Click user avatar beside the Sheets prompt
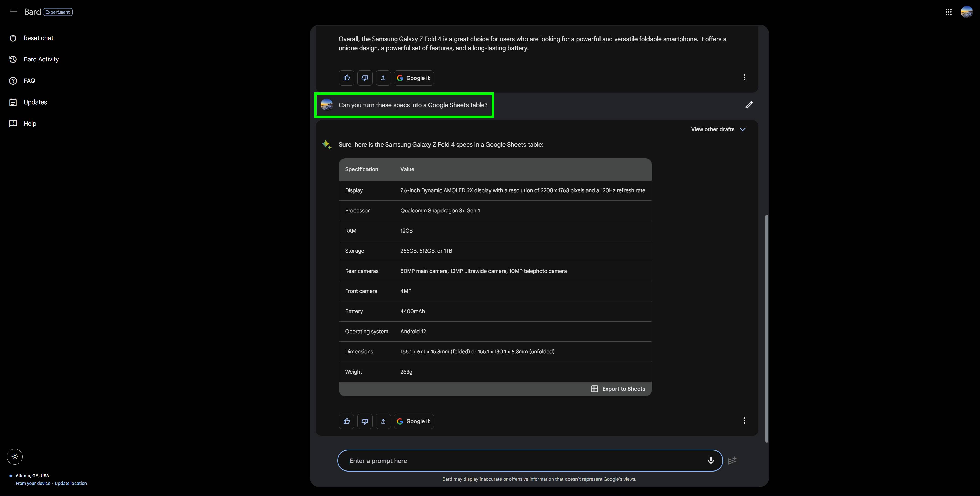This screenshot has width=980, height=496. pyautogui.click(x=326, y=105)
